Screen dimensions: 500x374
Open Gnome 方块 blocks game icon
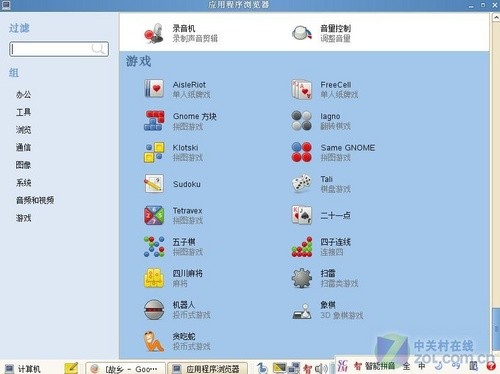154,120
